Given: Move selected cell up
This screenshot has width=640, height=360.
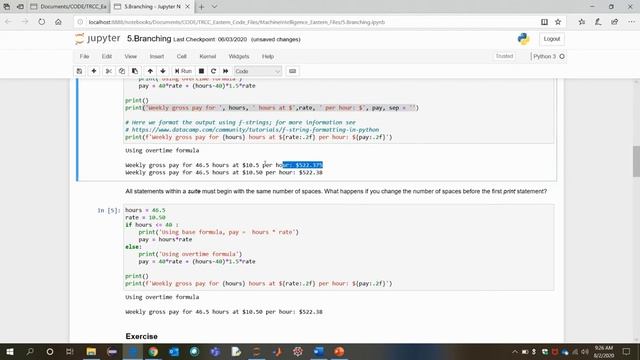Looking at the screenshot, I should pos(150,71).
